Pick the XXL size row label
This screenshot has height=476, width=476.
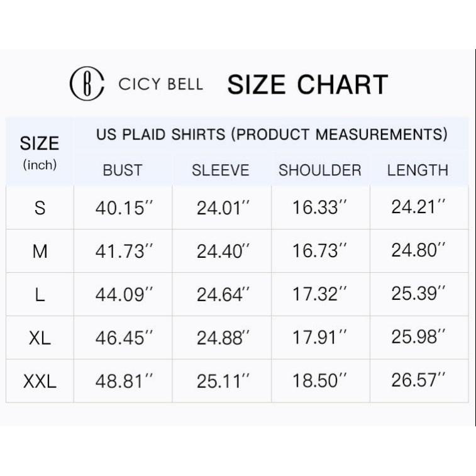(x=40, y=380)
